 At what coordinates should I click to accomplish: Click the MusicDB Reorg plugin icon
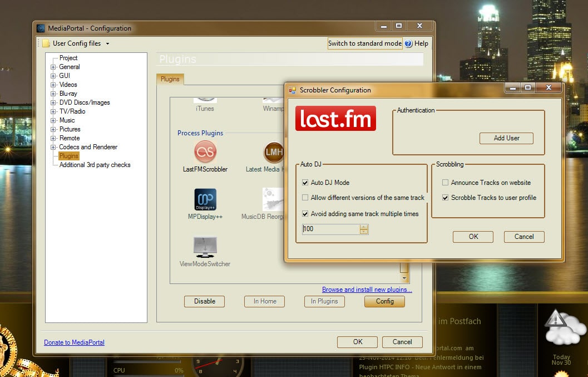coord(273,199)
